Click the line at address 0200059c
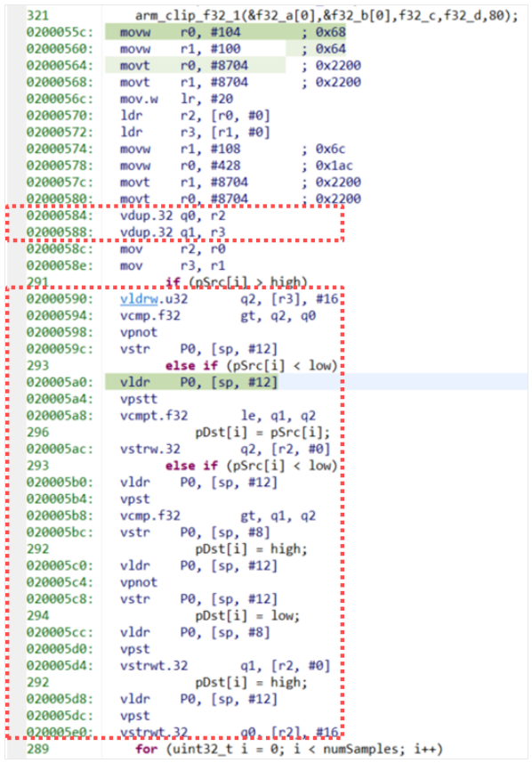Screen dimensions: 532x763 (198, 349)
